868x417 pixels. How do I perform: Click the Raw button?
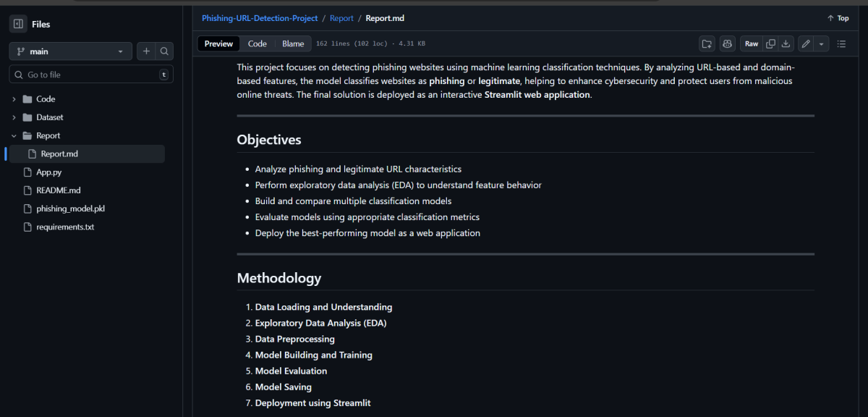[752, 44]
